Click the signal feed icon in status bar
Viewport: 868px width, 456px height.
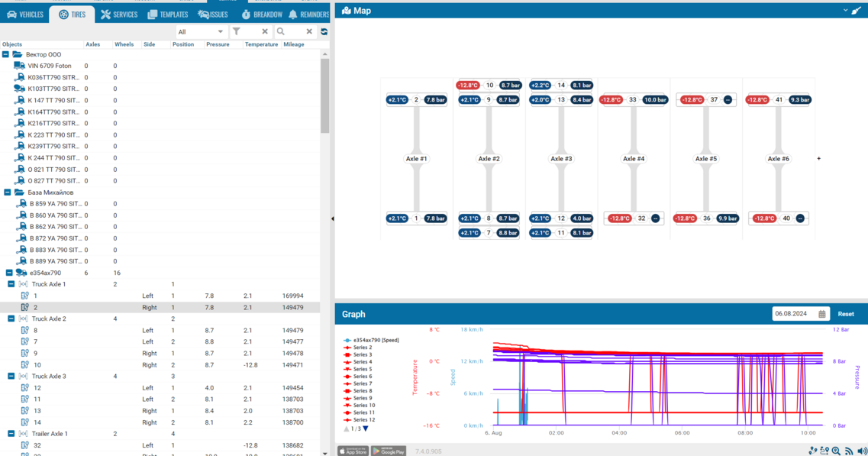[x=849, y=451]
